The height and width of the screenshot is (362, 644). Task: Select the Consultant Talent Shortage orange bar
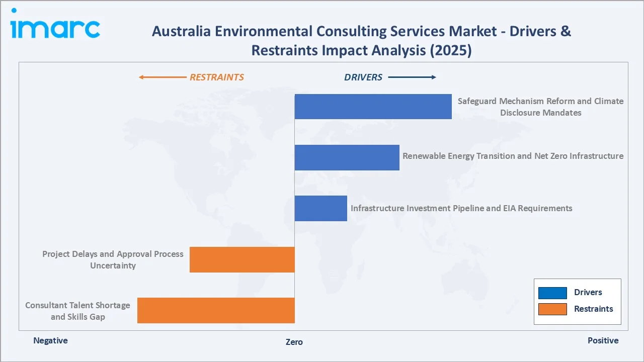click(216, 310)
